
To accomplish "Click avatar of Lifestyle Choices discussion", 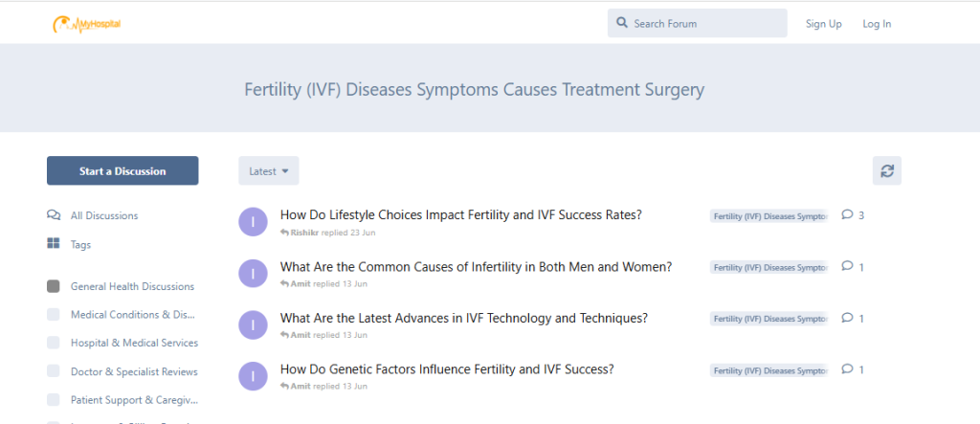I will coord(253,221).
